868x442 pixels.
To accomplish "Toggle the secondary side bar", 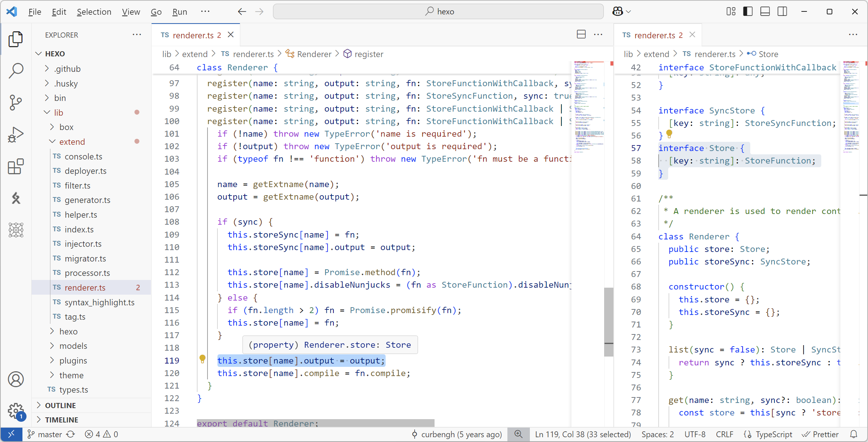I will [x=782, y=11].
